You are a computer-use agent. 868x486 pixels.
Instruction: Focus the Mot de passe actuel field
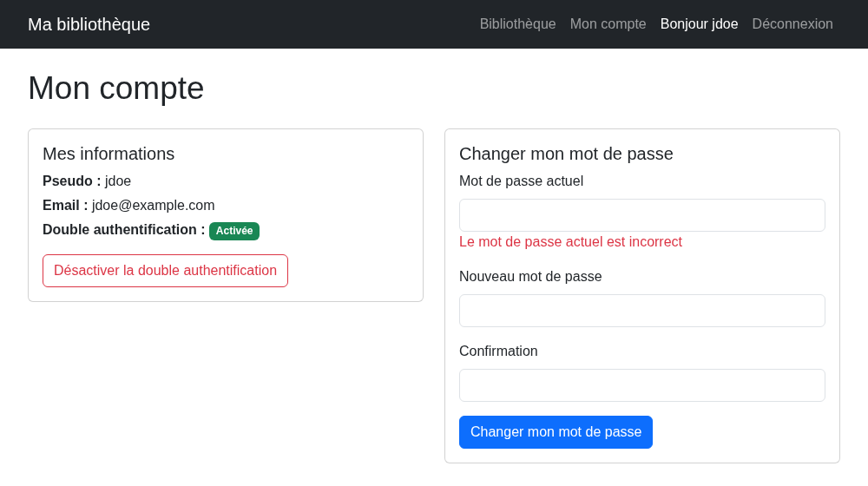(x=642, y=215)
